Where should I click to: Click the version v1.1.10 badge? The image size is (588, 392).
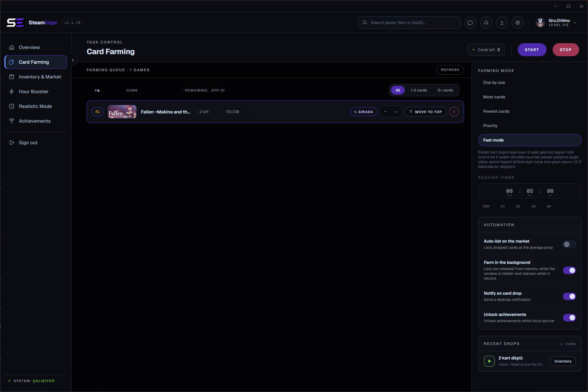click(72, 23)
